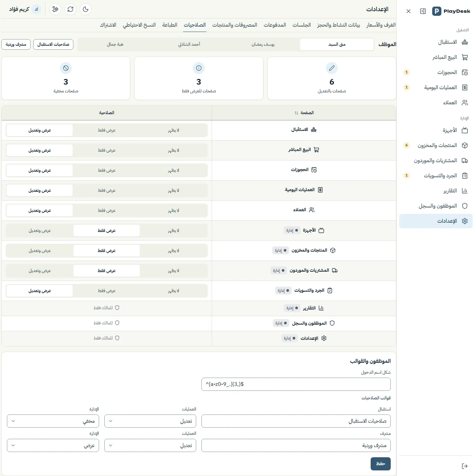474x476 pixels.
Task: Set الأجهزة row to عرض وتعديل
Action: coord(39,231)
